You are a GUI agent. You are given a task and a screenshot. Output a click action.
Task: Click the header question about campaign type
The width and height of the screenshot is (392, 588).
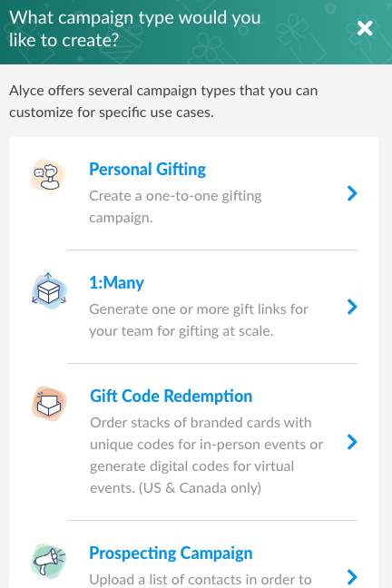pyautogui.click(x=134, y=29)
